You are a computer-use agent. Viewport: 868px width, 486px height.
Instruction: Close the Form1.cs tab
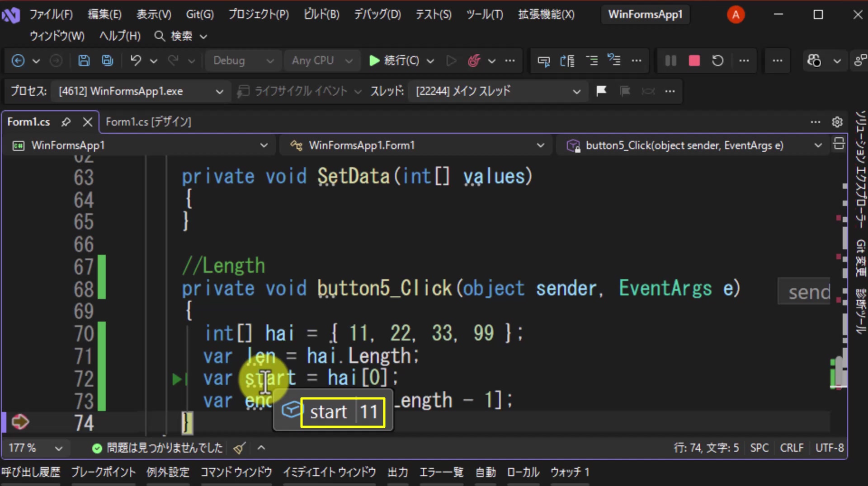point(88,122)
